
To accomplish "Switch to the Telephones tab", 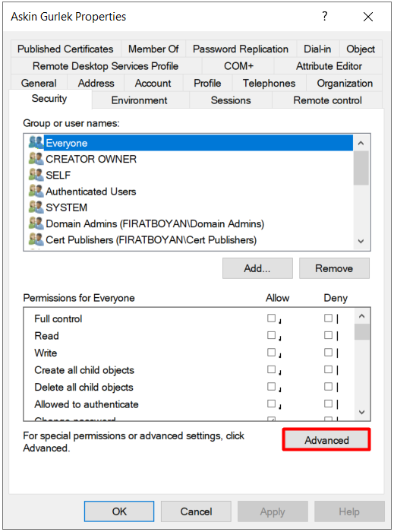I will pos(269,83).
